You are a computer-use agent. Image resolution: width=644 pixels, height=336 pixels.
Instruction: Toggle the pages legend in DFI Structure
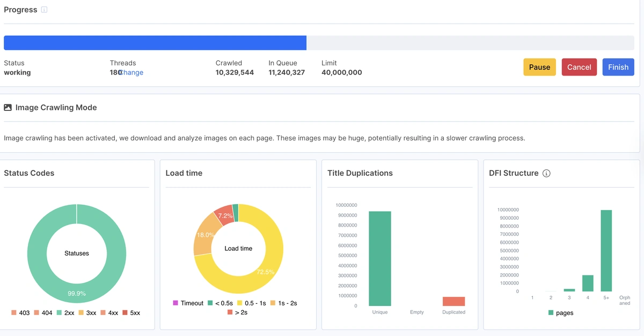coord(561,312)
